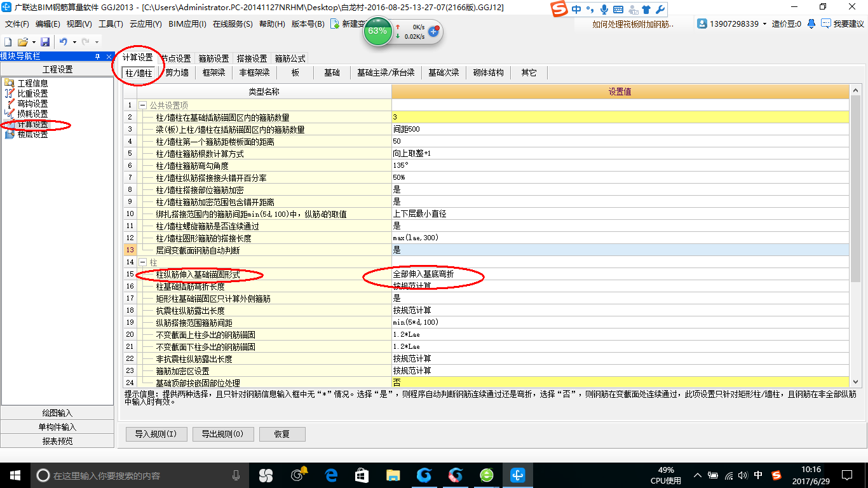Open the undo history dropdown arrow
Viewport: 868px width, 488px height.
tap(74, 42)
